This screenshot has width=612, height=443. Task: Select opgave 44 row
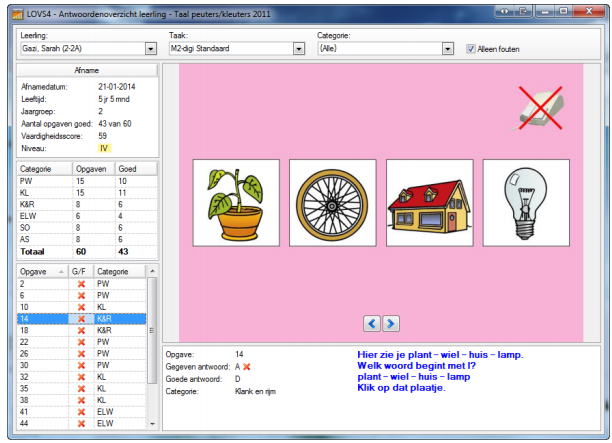click(x=82, y=423)
